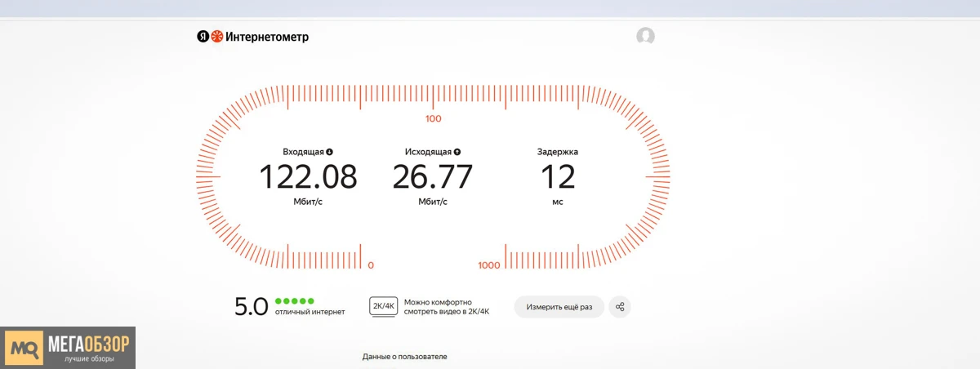Click the 100 mark on the gauge
The height and width of the screenshot is (369, 980).
pos(434,119)
